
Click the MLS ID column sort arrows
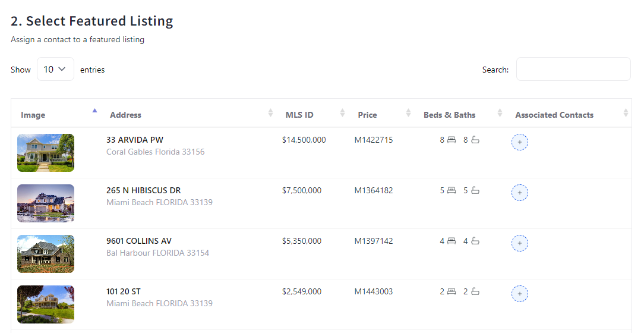pyautogui.click(x=342, y=113)
